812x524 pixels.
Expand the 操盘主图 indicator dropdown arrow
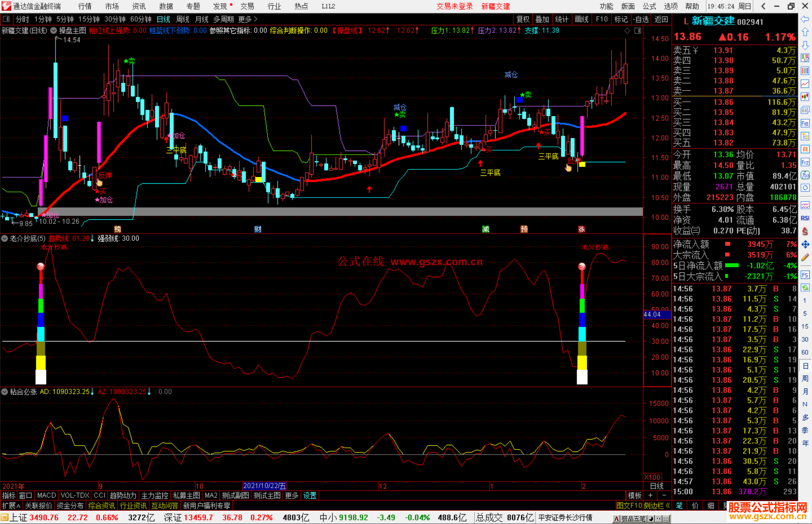click(x=54, y=30)
